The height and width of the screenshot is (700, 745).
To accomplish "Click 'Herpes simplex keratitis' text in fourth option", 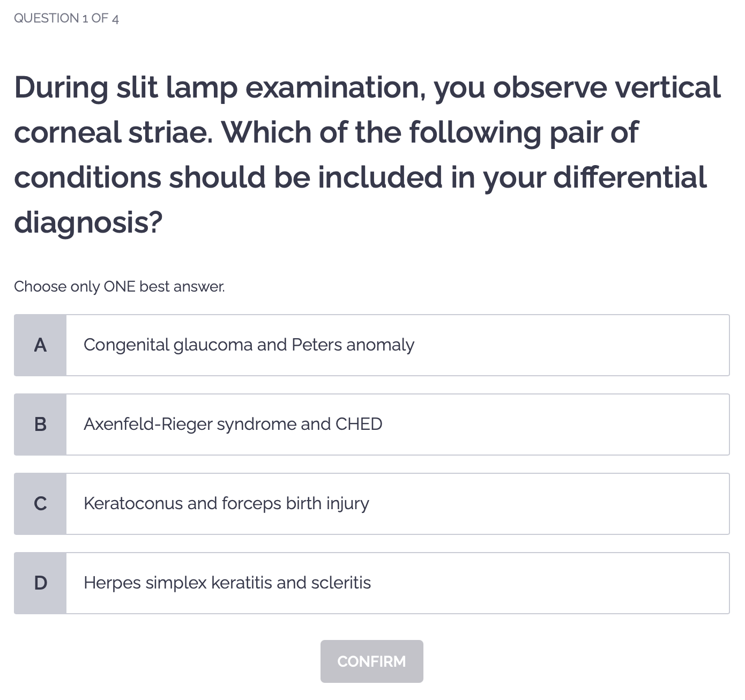I will (178, 583).
